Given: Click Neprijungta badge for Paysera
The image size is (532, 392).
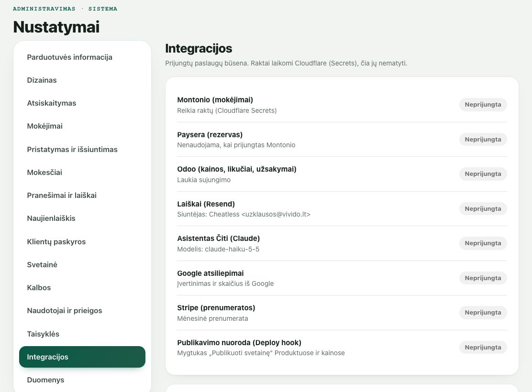Looking at the screenshot, I should click(x=483, y=140).
